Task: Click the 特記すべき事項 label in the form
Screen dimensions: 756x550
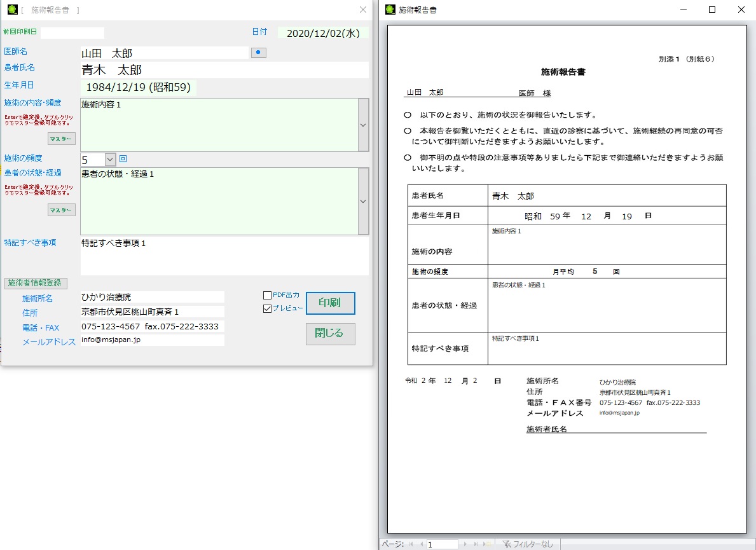Action: click(x=30, y=242)
